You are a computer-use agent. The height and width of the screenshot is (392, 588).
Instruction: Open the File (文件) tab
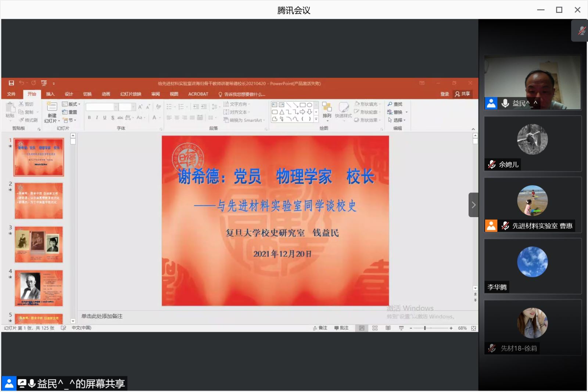[11, 94]
